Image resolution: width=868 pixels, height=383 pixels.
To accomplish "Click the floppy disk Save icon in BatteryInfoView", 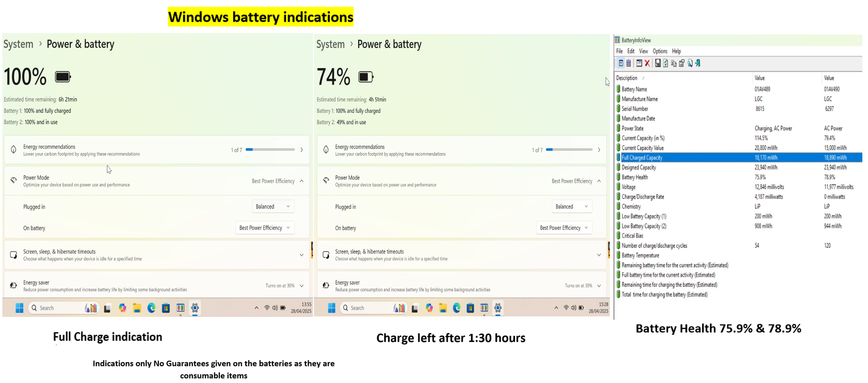I will (x=658, y=63).
